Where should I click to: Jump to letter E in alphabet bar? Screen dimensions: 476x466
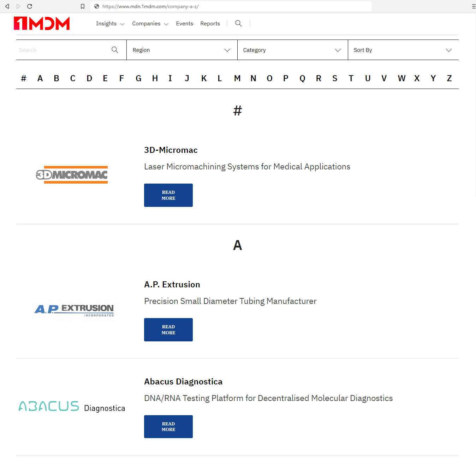click(x=105, y=78)
